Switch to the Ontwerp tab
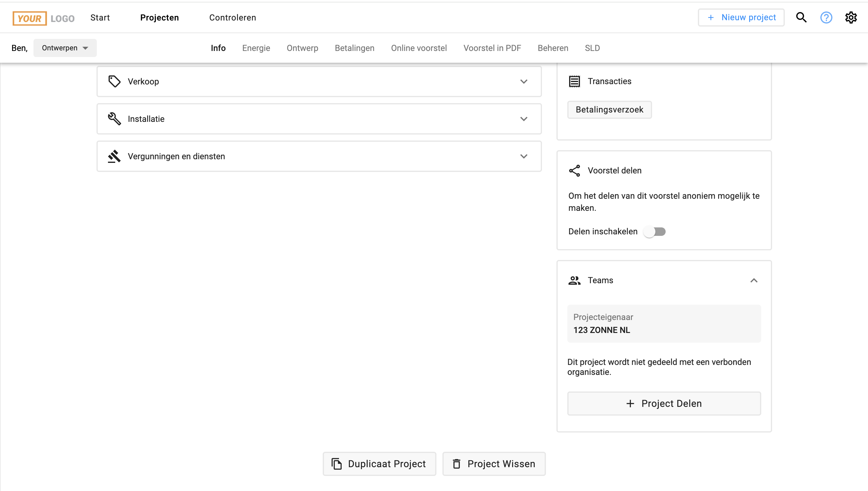Viewport: 868px width, 491px height. pyautogui.click(x=303, y=48)
